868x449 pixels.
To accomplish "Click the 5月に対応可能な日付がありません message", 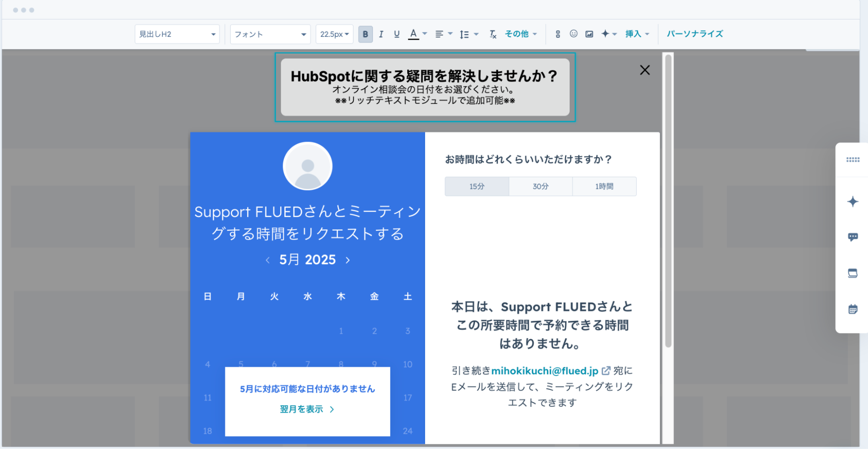I will (x=307, y=389).
